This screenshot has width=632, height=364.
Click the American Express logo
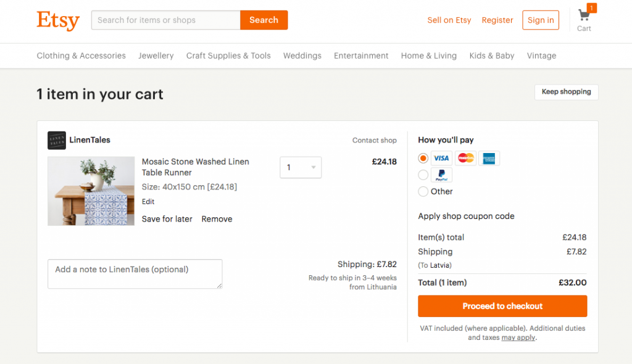coord(489,158)
